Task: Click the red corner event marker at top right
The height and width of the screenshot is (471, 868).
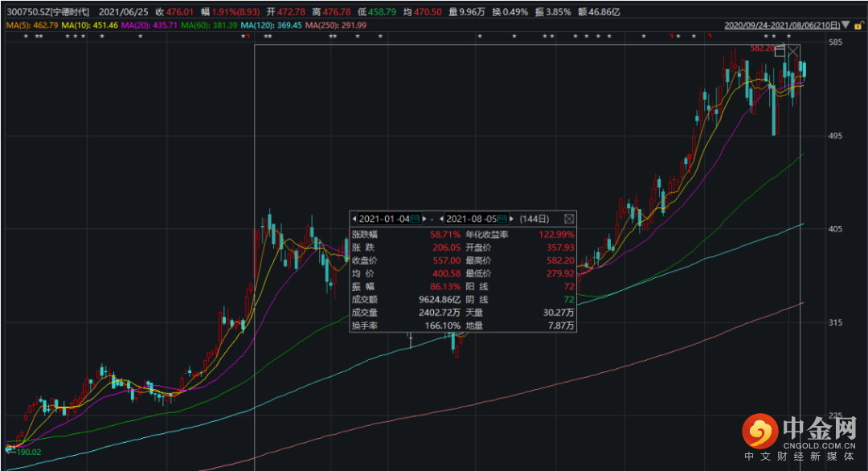Action: (x=709, y=37)
